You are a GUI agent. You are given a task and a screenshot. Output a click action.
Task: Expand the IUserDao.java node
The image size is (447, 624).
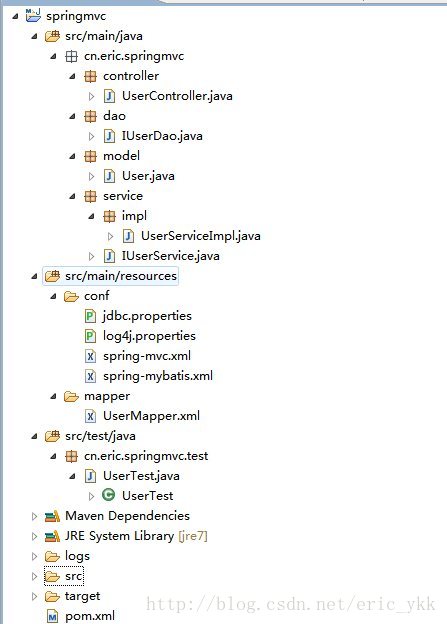click(x=92, y=136)
